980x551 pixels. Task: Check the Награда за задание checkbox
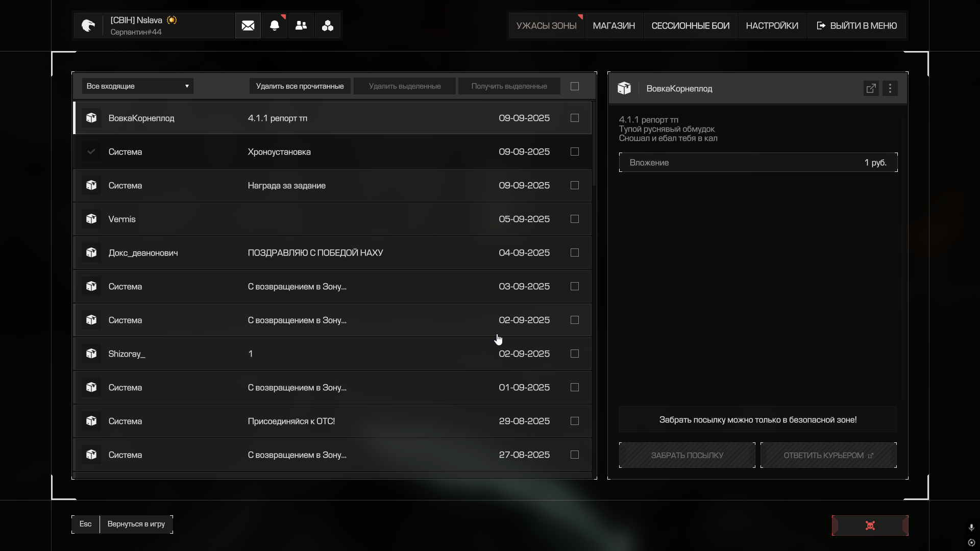pos(575,185)
